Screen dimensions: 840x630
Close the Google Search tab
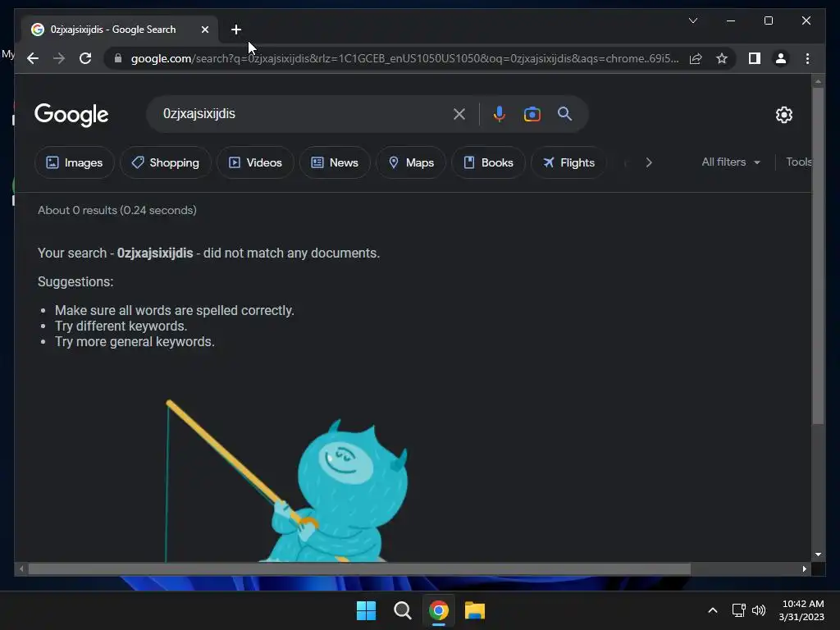tap(204, 30)
